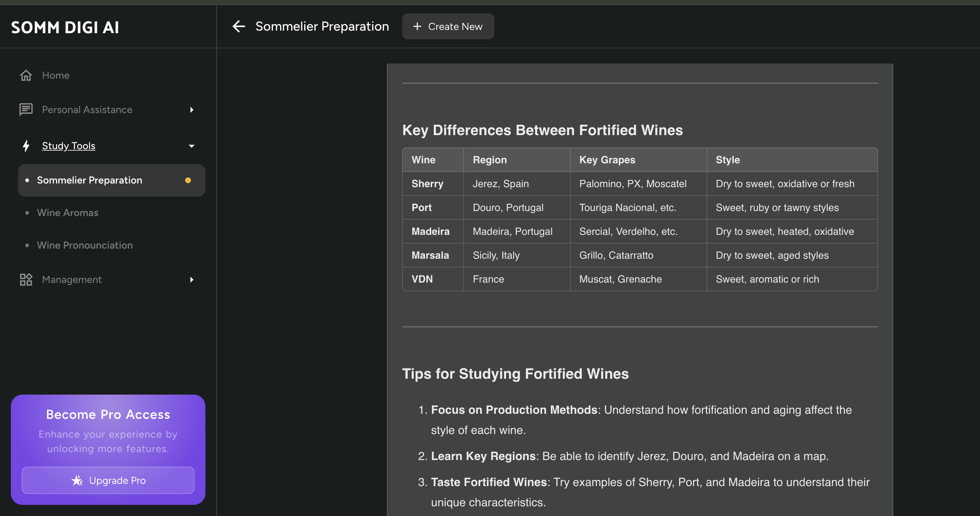Viewport: 980px width, 516px height.
Task: Open the Wine Aromas study tool
Action: [67, 213]
